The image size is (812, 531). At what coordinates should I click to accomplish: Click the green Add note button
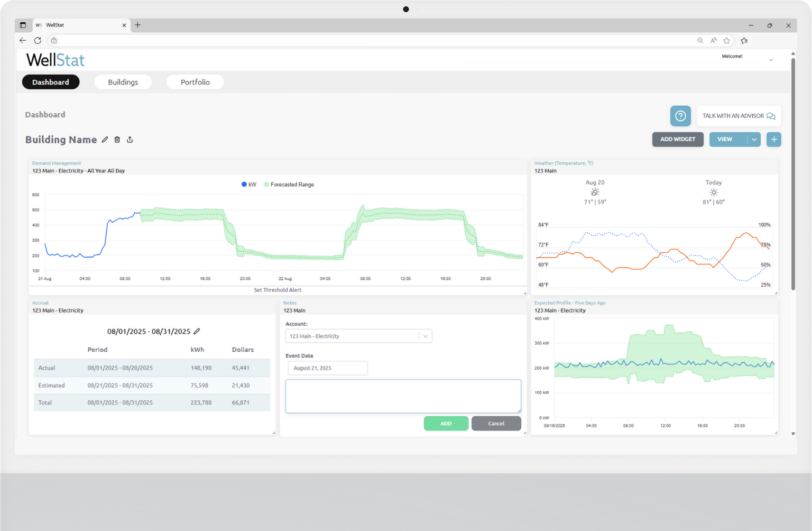pyautogui.click(x=446, y=424)
